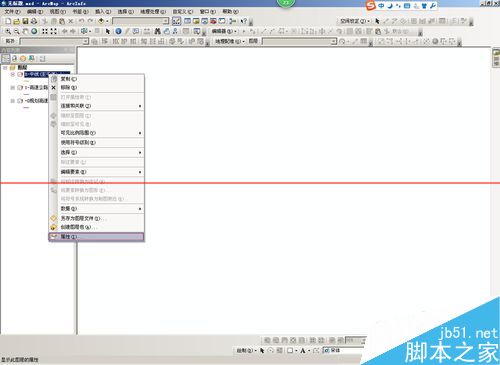Screen dimensions: 500x365
Task: Click the drawing toolbar font name field
Action: coord(343,350)
